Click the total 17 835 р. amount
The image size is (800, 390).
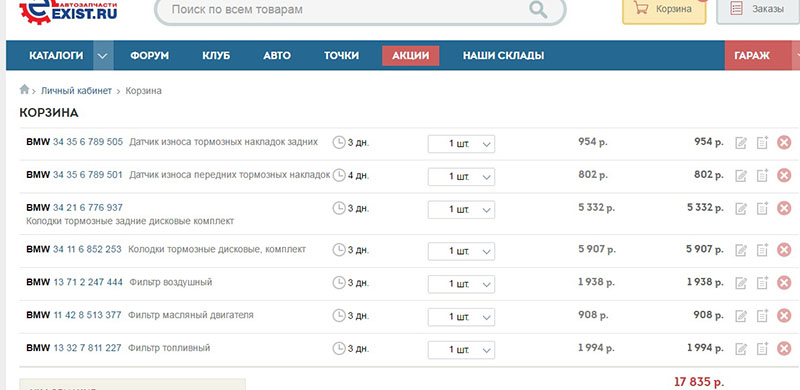click(x=698, y=382)
